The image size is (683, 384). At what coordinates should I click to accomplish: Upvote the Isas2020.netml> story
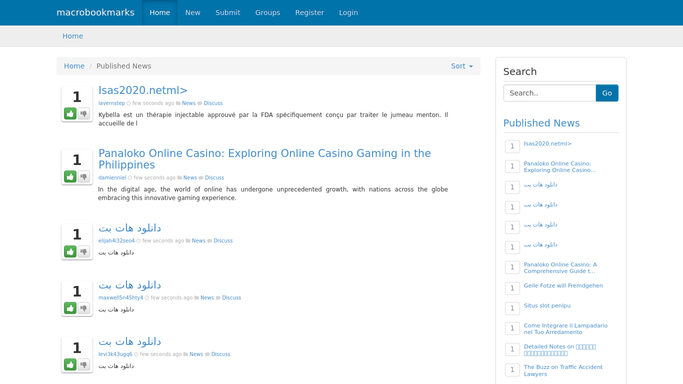point(70,114)
